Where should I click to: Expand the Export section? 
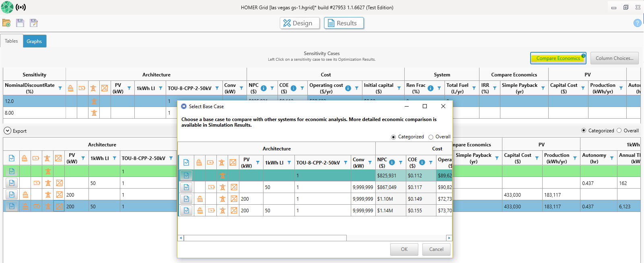pyautogui.click(x=7, y=131)
